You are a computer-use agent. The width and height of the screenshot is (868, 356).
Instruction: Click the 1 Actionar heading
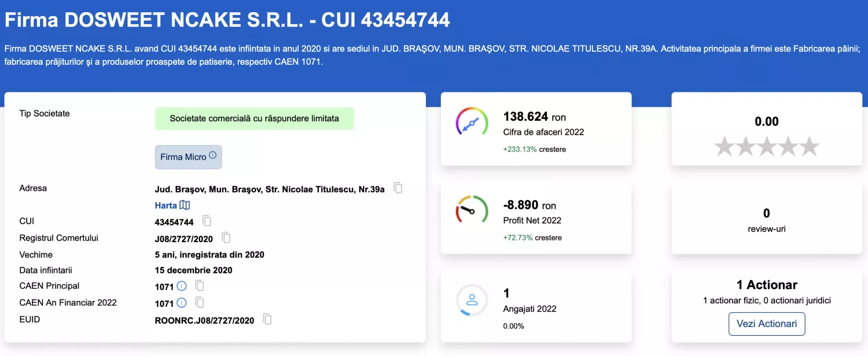click(766, 285)
